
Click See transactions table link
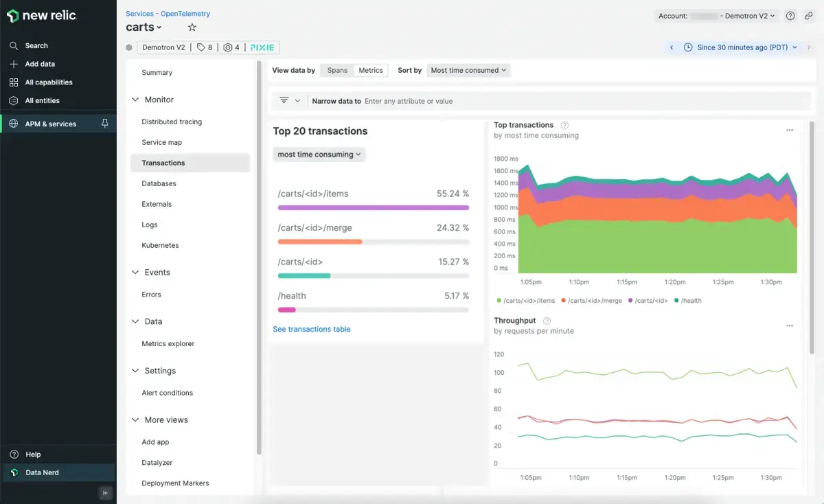pyautogui.click(x=312, y=329)
